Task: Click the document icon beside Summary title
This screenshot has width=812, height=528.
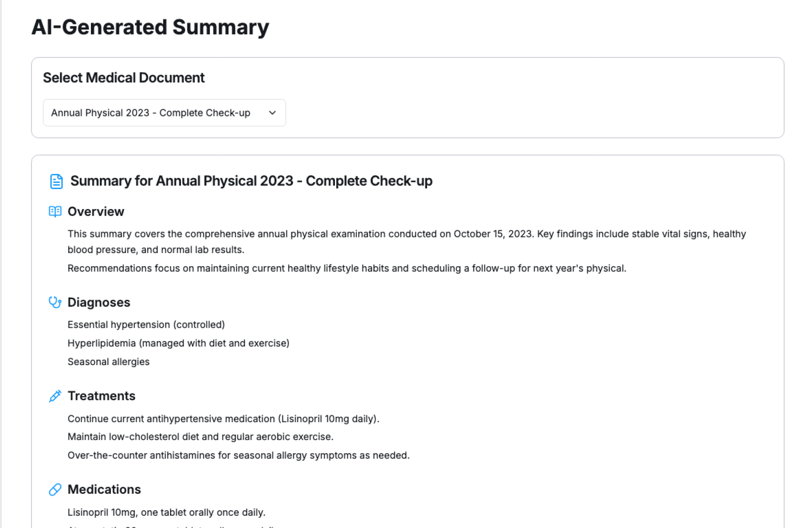Action: point(56,181)
